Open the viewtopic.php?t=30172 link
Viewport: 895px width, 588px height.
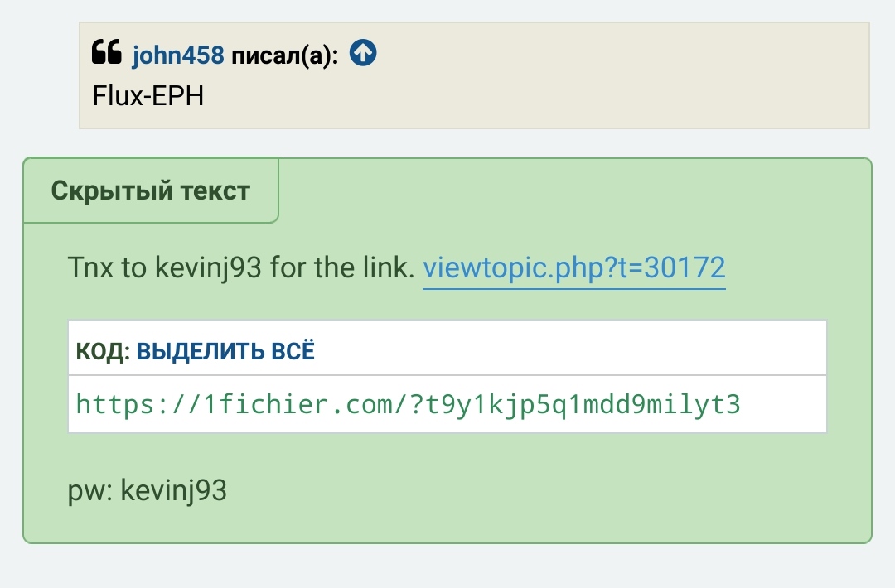coord(574,268)
